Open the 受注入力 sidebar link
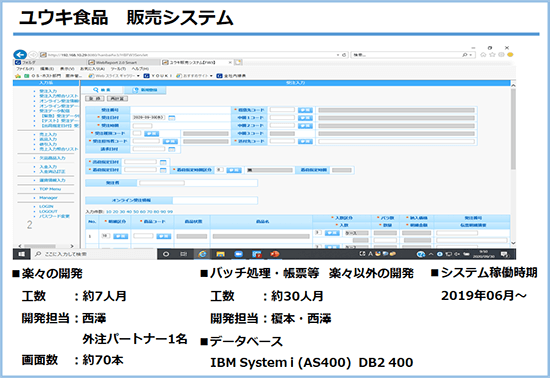The image size is (550, 378). [x=48, y=91]
